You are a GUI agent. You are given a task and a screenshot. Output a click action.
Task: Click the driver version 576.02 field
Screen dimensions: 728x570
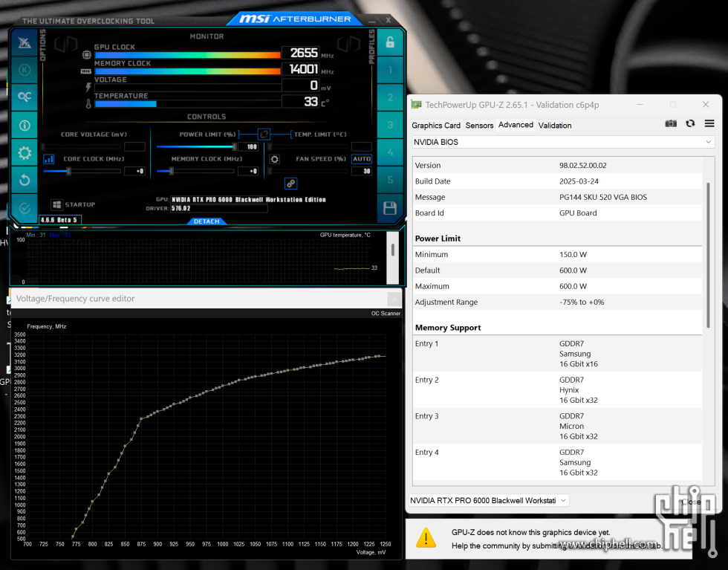click(218, 209)
